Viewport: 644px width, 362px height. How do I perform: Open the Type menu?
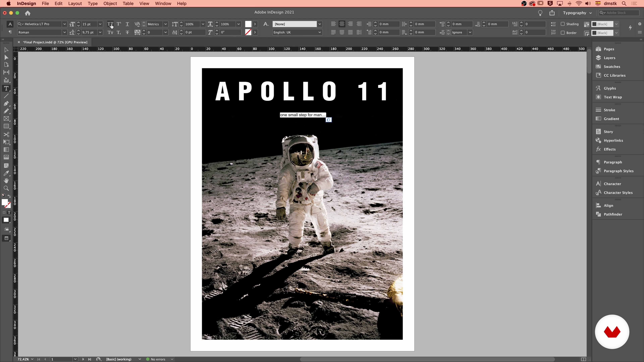point(93,4)
